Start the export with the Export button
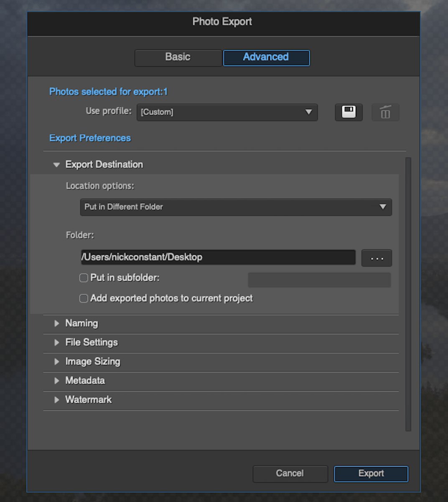 click(x=371, y=473)
